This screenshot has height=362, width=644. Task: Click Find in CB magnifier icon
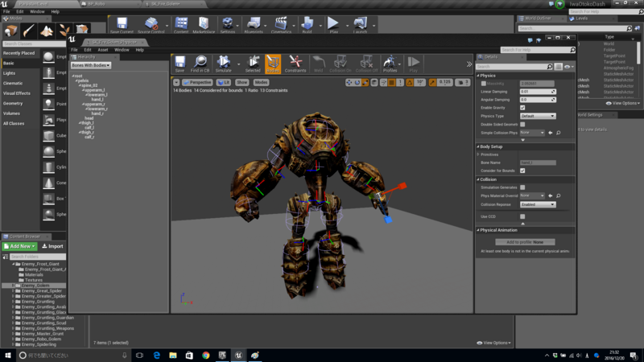[200, 64]
